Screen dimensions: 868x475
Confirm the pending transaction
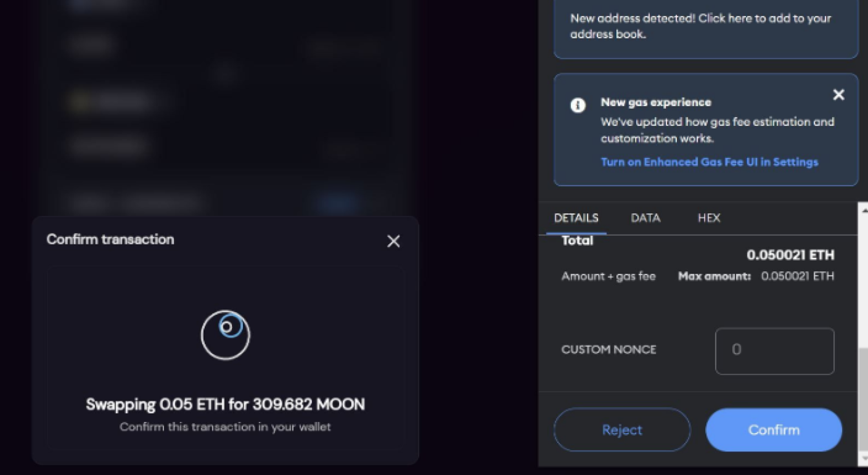pyautogui.click(x=773, y=430)
